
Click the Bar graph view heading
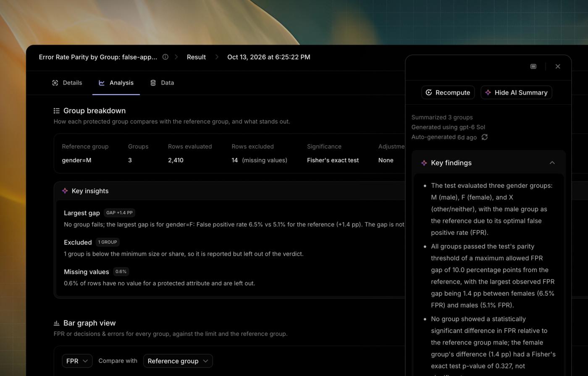(x=89, y=323)
